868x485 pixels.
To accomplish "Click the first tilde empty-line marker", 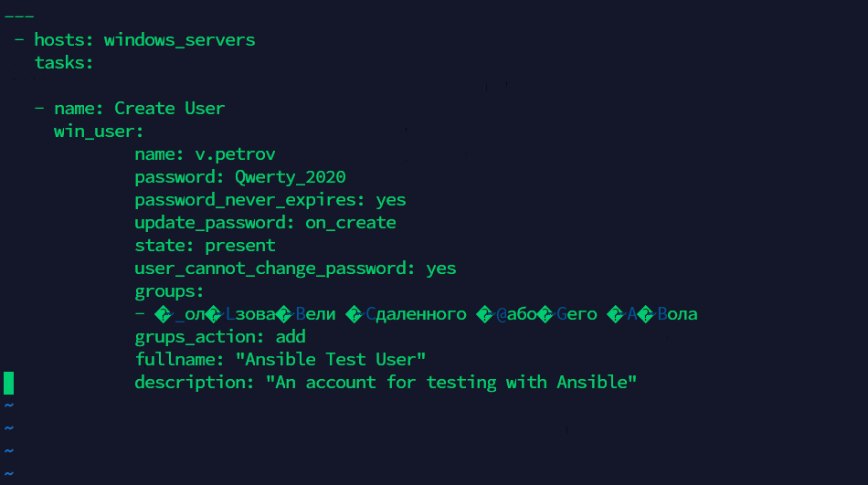I will [9, 405].
